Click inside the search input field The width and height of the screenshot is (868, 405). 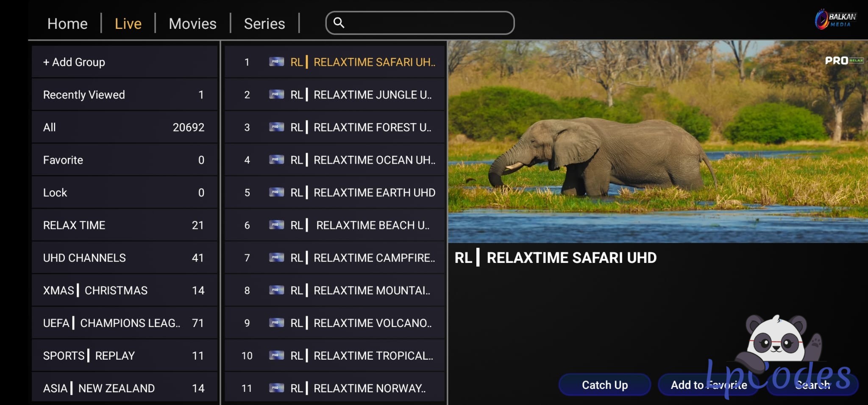tap(428, 23)
